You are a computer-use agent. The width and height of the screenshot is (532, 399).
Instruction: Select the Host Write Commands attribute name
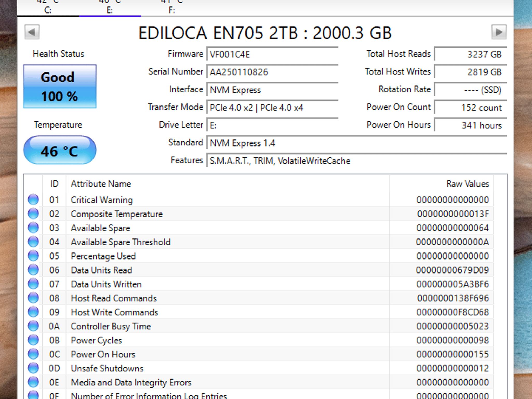tap(115, 312)
